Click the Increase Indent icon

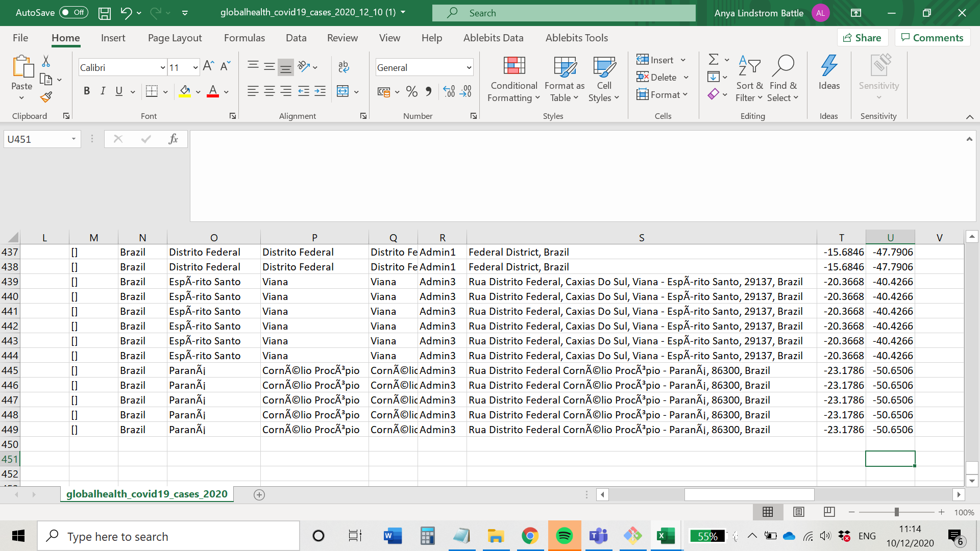[320, 92]
